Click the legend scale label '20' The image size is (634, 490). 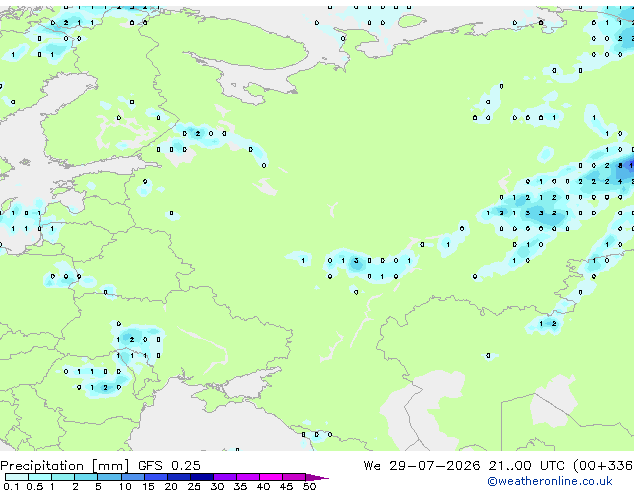point(171,486)
